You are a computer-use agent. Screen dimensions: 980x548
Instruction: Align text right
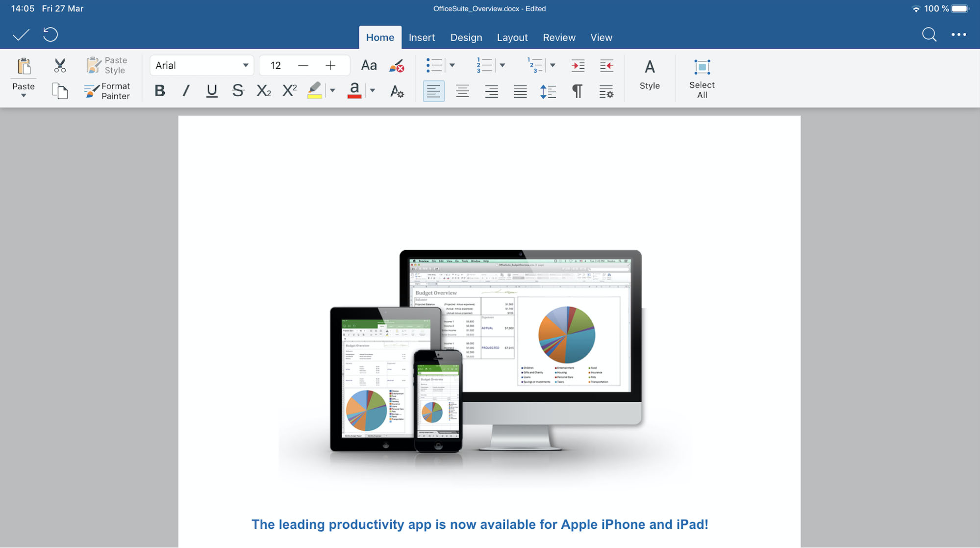[x=491, y=91]
